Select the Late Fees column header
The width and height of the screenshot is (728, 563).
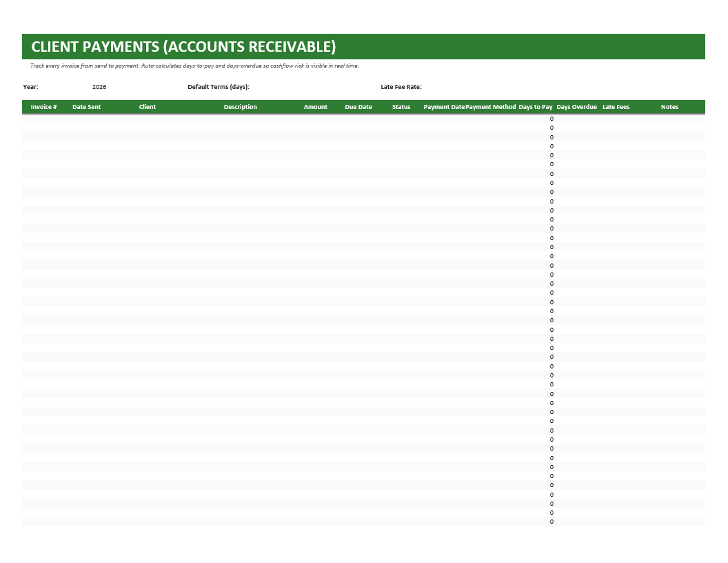click(x=616, y=107)
